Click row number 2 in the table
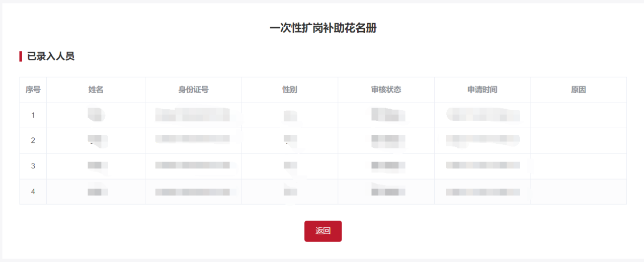Screen dimensions: 644x262 point(33,140)
